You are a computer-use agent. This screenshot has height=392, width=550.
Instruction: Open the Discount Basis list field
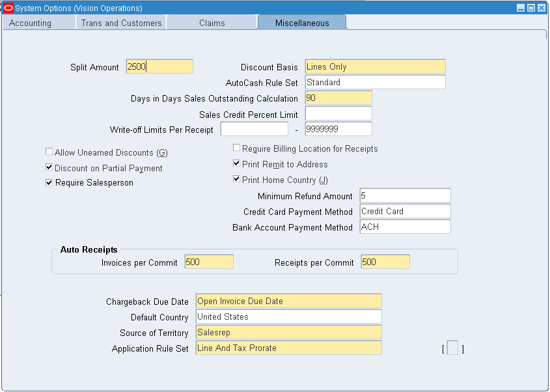(375, 66)
